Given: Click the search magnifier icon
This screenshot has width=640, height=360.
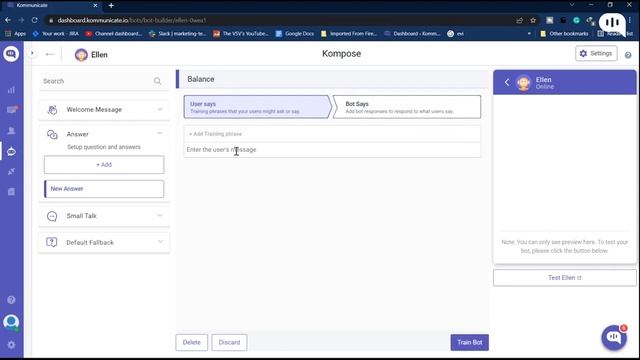Looking at the screenshot, I should (158, 81).
